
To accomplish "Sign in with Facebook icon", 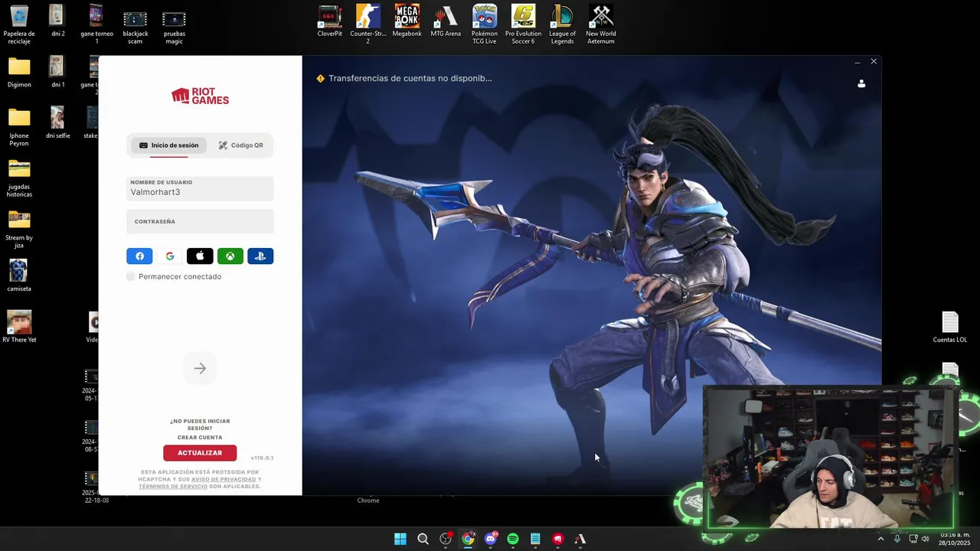I will [139, 256].
